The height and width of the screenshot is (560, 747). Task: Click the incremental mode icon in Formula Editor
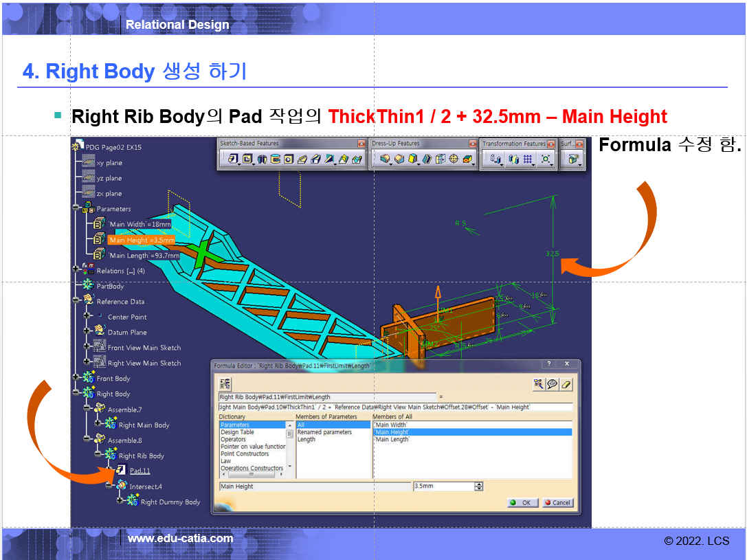click(225, 384)
